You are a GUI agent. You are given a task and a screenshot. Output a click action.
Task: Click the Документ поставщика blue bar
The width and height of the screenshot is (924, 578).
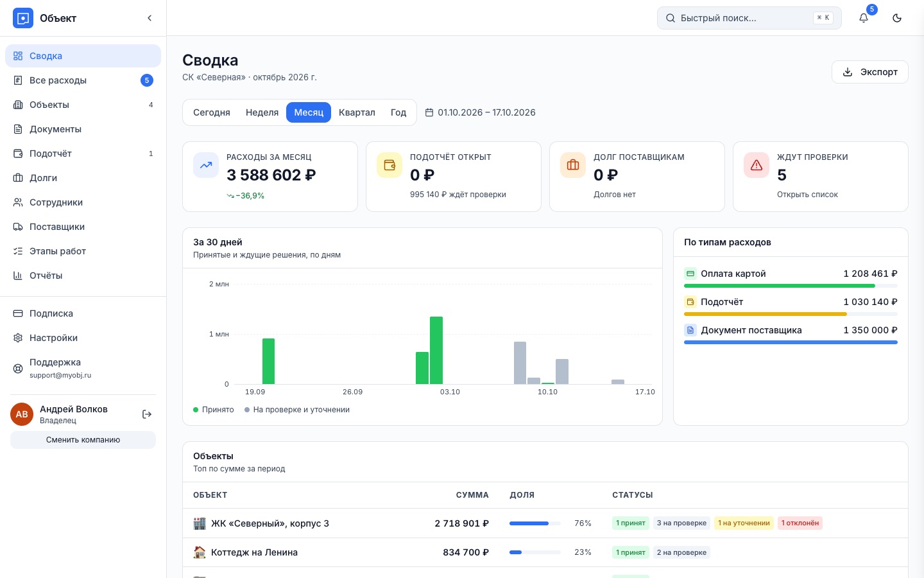coord(791,342)
